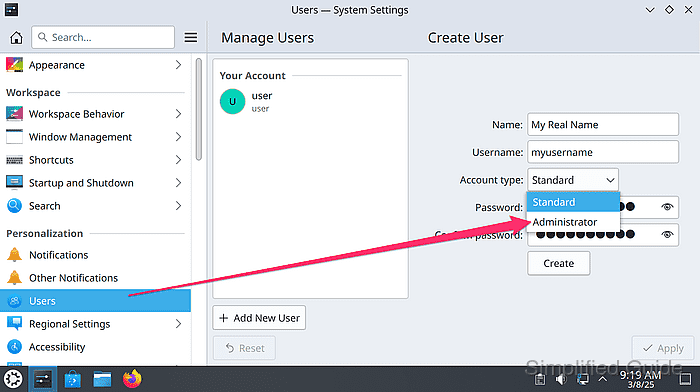Click the volume icon in system tray
Viewport: 700px width, 392px height.
561,380
